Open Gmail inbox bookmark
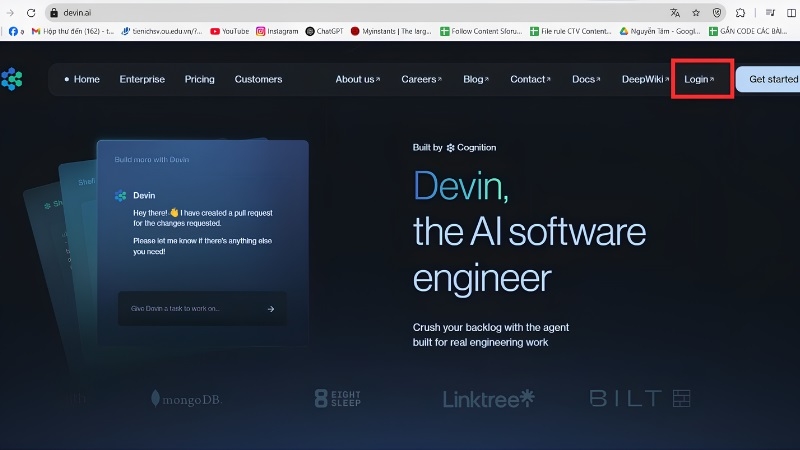Image resolution: width=800 pixels, height=450 pixels. 72,31
